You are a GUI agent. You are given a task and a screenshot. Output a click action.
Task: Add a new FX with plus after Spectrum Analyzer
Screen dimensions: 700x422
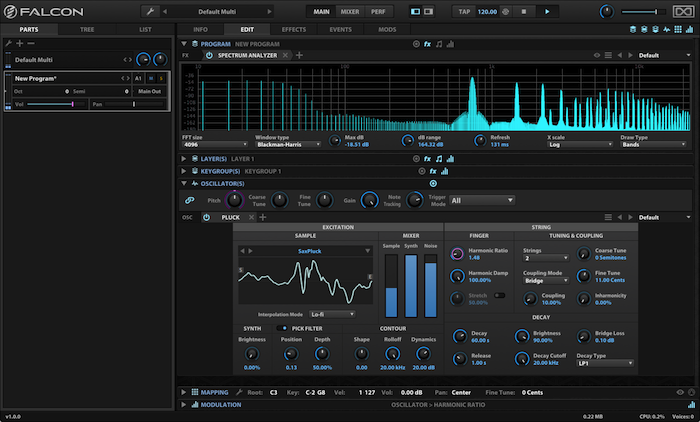click(x=299, y=55)
